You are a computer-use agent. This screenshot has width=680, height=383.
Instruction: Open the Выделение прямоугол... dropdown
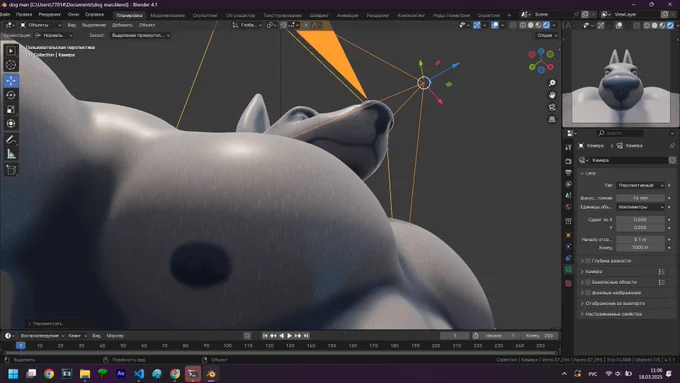140,35
